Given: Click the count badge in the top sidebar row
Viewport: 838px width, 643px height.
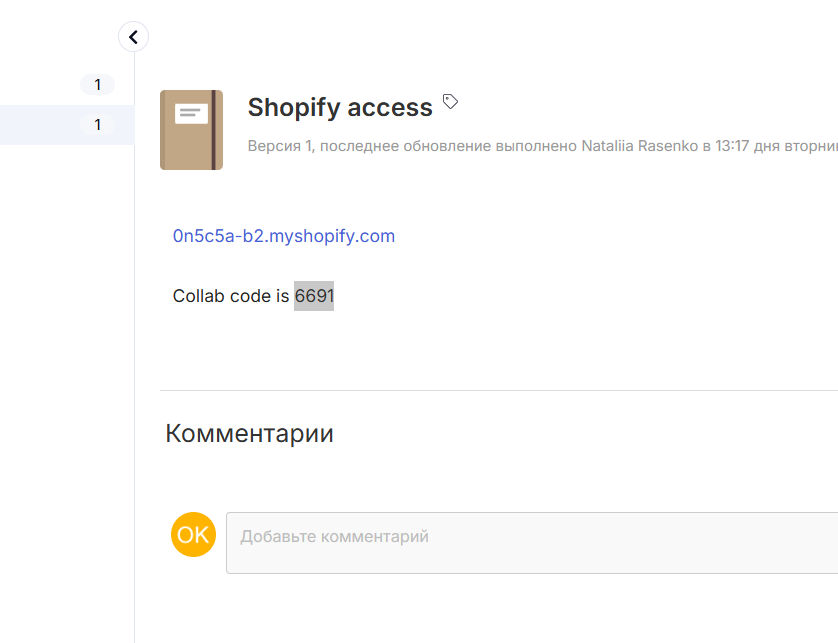Looking at the screenshot, I should tap(97, 85).
